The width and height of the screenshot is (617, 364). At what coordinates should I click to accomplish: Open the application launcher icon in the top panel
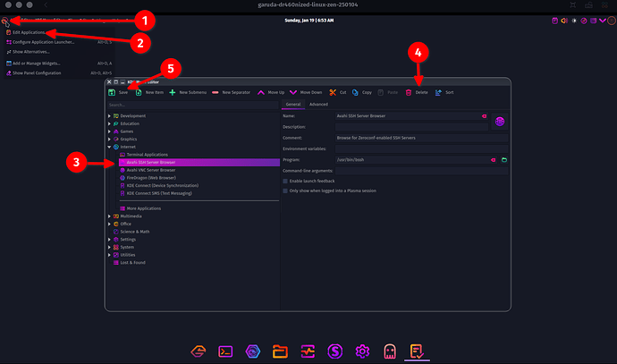coord(4,21)
